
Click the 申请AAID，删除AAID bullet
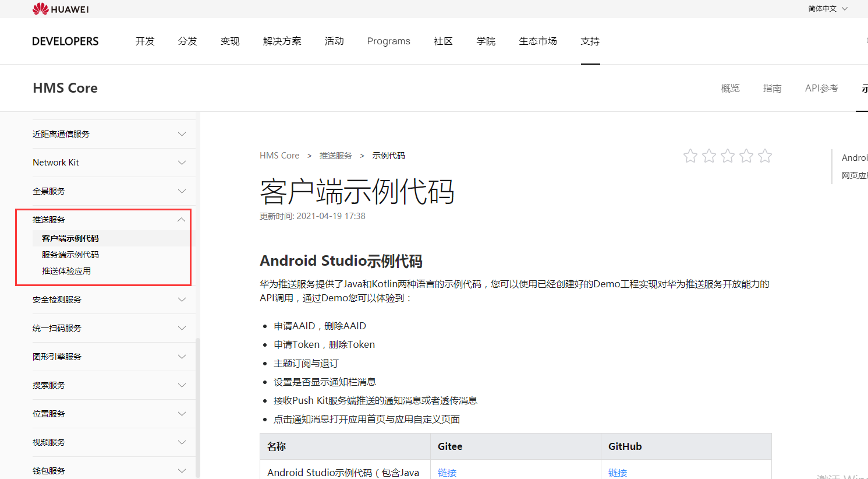[x=320, y=326]
